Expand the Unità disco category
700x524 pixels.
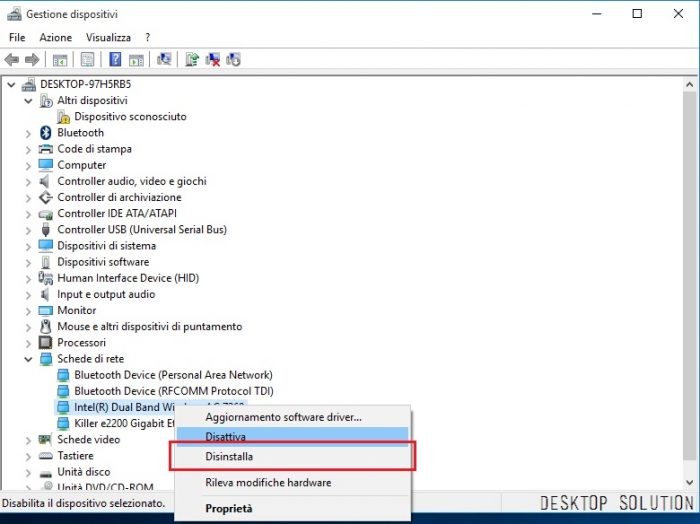(x=28, y=472)
